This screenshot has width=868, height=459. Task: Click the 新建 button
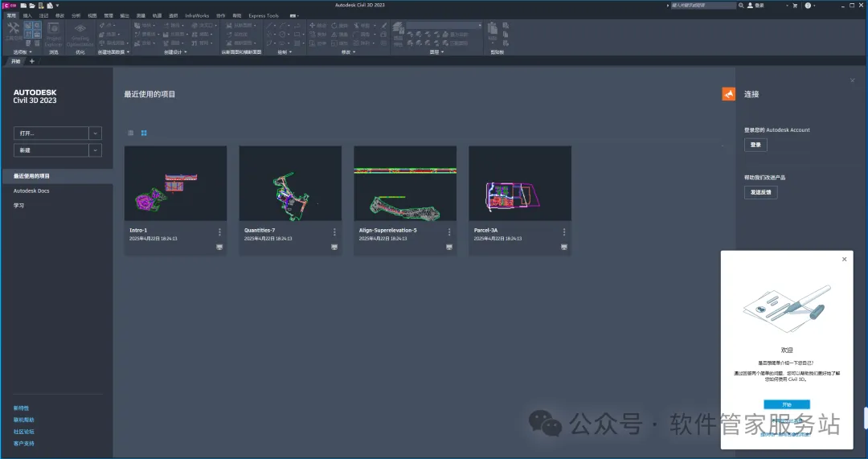(51, 150)
